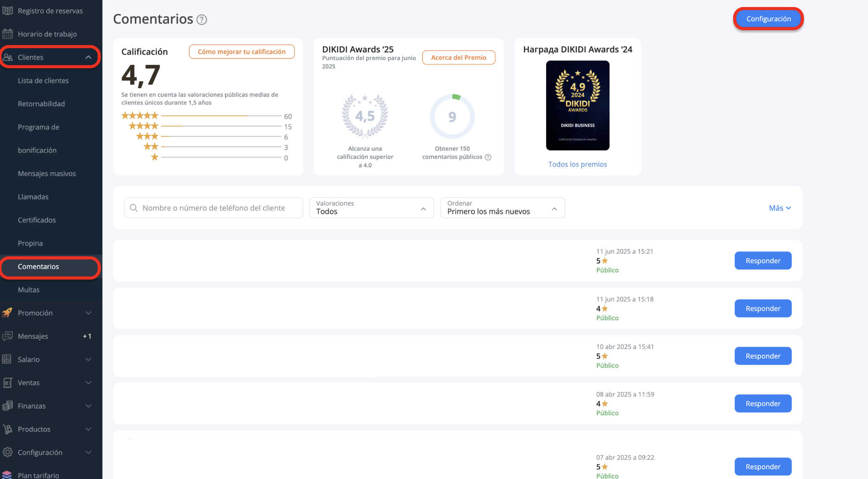
Task: Expand the Salario section chevron
Action: tap(88, 359)
